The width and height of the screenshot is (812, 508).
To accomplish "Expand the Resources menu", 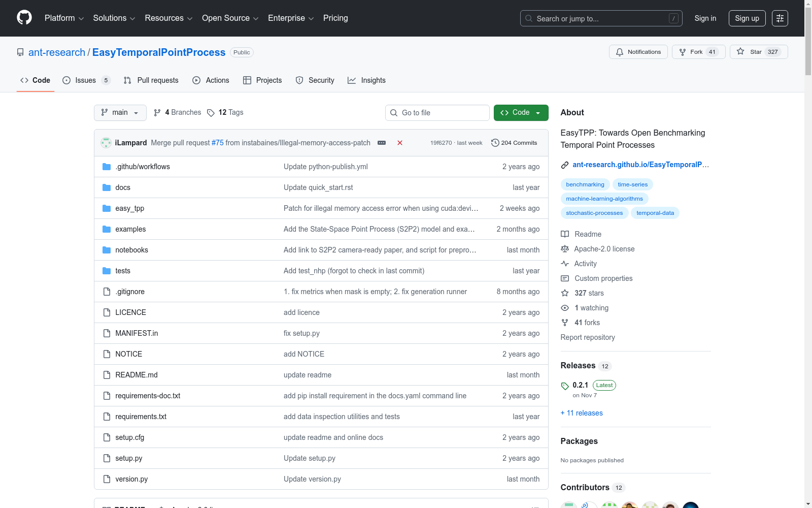I will (x=168, y=18).
